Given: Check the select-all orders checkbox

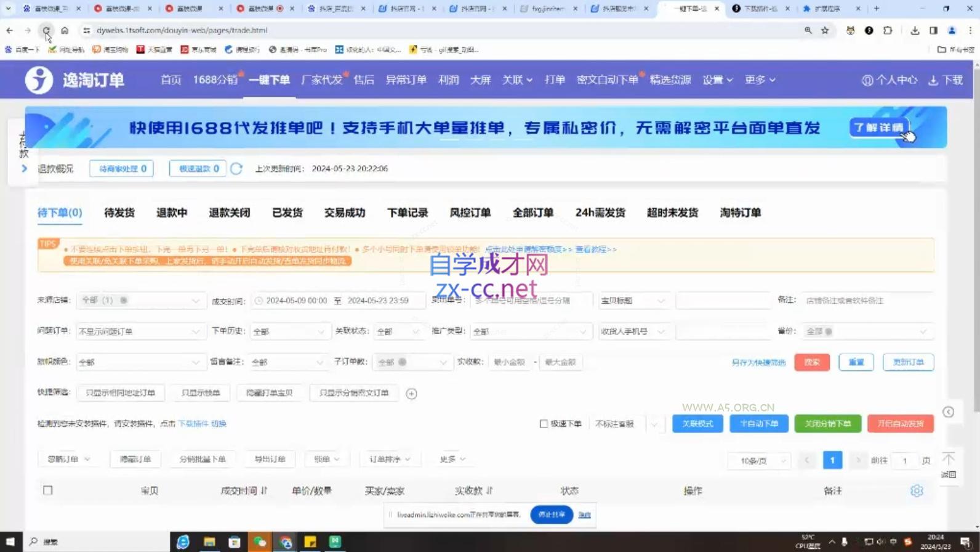Looking at the screenshot, I should [x=48, y=490].
